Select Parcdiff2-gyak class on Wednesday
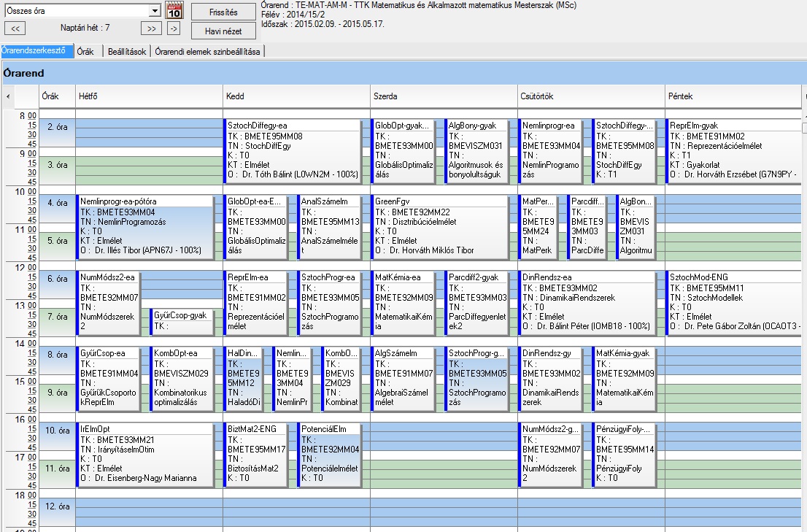The width and height of the screenshot is (807, 532). click(477, 304)
